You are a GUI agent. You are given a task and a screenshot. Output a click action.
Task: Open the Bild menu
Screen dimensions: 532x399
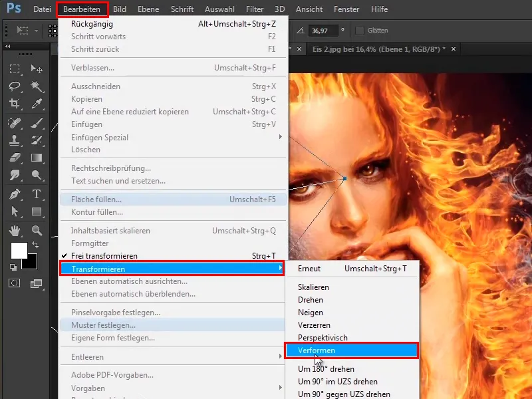(x=120, y=9)
